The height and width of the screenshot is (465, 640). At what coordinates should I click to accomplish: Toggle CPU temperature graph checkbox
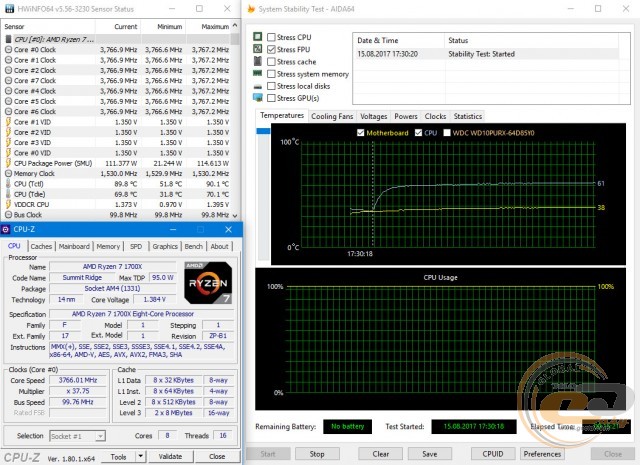coord(418,133)
